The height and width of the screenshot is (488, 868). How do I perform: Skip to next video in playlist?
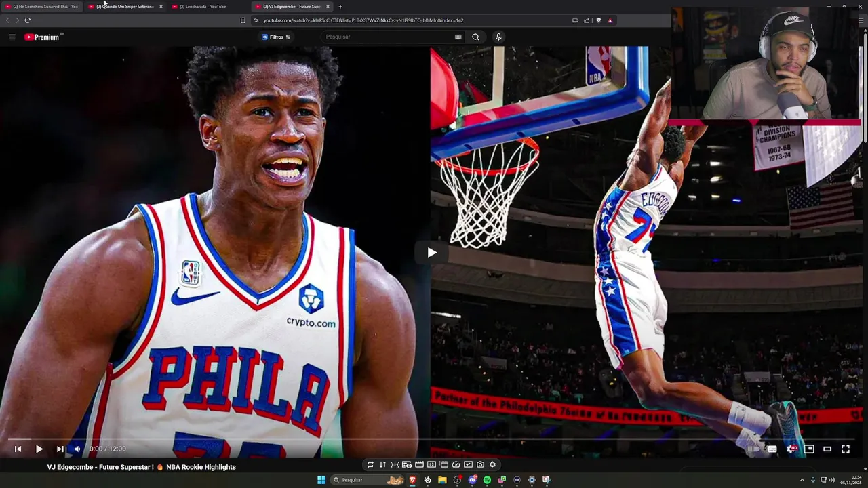pos(60,449)
